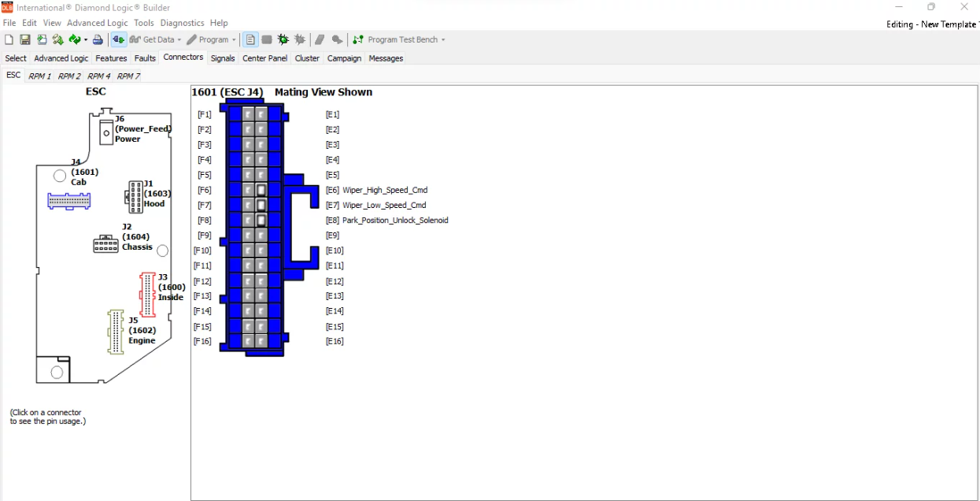Toggle the eraser toolbar button
This screenshot has height=501, width=980.
pyautogui.click(x=319, y=39)
